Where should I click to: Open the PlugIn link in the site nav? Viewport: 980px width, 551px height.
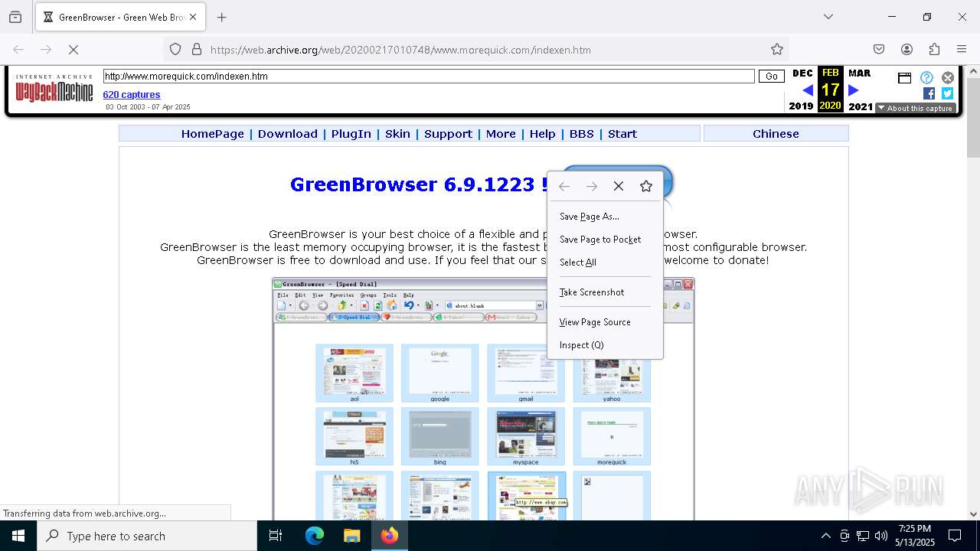coord(351,134)
